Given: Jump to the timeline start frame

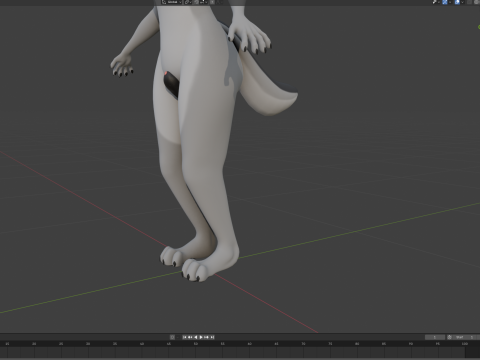Looking at the screenshot, I should pyautogui.click(x=185, y=337).
